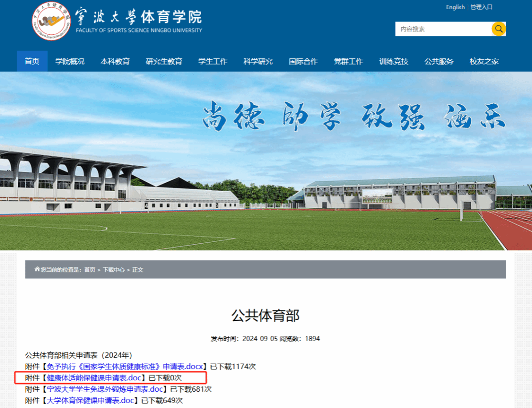The height and width of the screenshot is (408, 532).
Task: Open the 学院概况 menu item
Action: pos(70,61)
